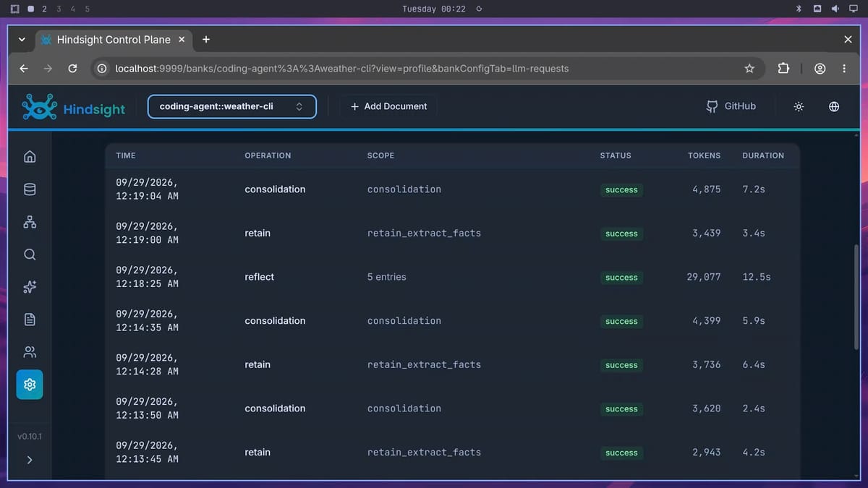Go back in browser history

pos(24,69)
